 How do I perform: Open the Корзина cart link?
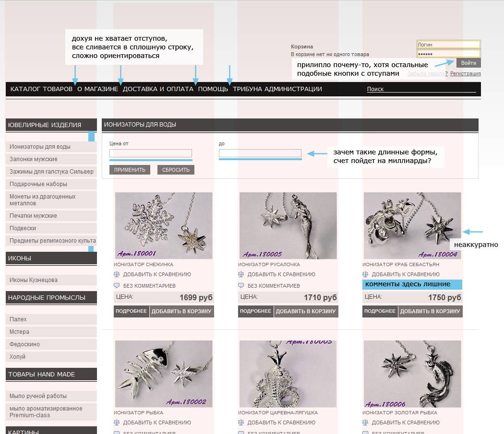coord(302,47)
